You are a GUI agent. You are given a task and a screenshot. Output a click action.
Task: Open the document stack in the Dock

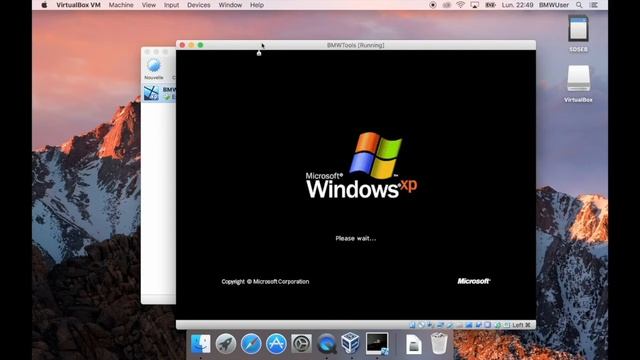point(413,344)
